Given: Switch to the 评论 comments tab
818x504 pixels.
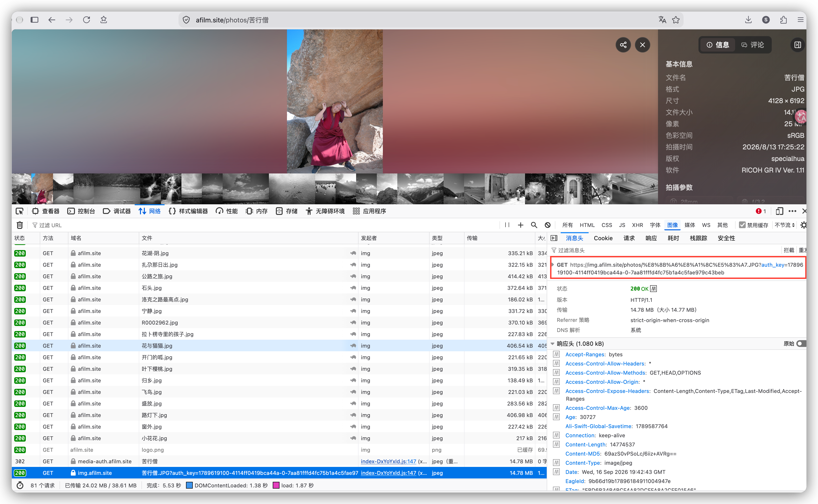Looking at the screenshot, I should click(x=752, y=45).
